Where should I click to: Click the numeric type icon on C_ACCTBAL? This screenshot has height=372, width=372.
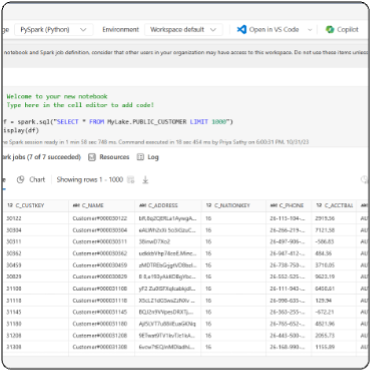pos(319,205)
